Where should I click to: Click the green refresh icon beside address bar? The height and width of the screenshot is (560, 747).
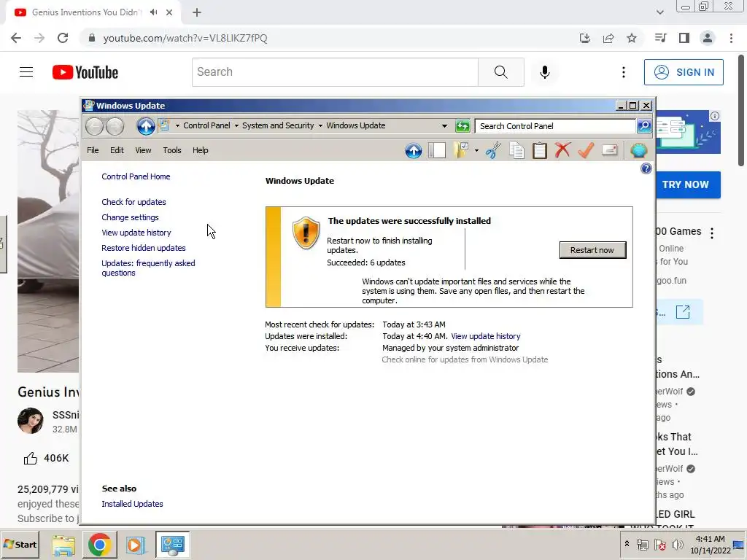(462, 126)
